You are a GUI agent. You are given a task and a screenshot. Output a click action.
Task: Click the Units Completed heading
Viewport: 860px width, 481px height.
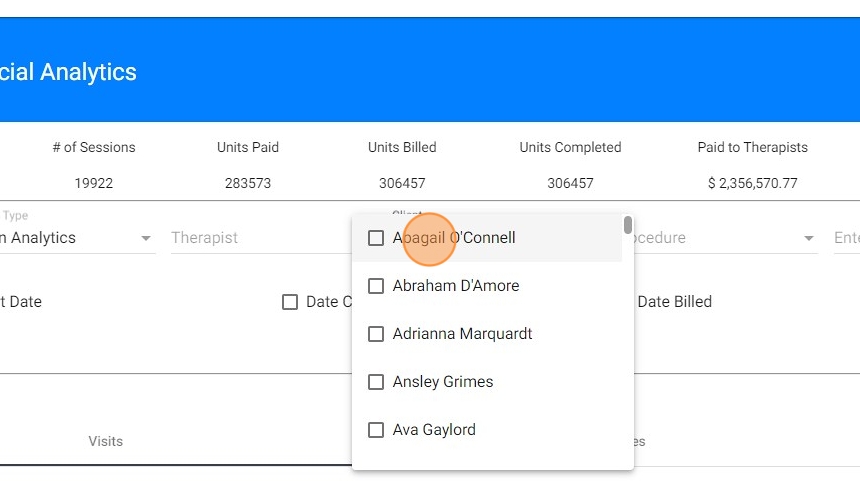[x=570, y=147]
